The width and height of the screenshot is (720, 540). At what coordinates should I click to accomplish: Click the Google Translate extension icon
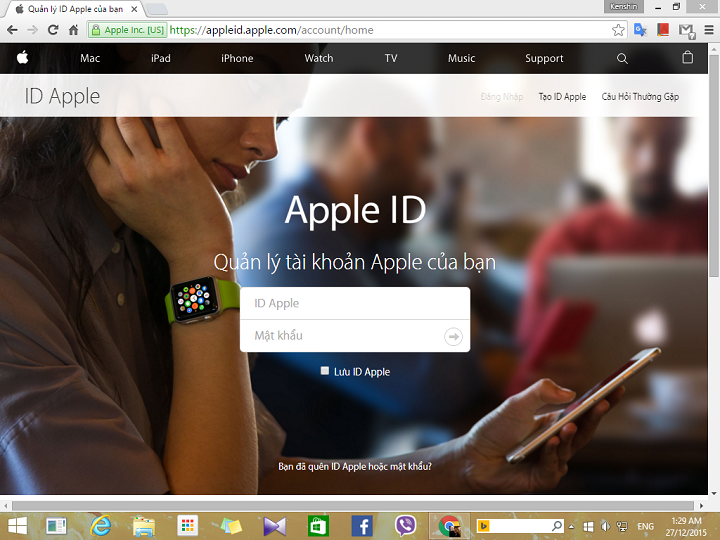click(x=640, y=30)
